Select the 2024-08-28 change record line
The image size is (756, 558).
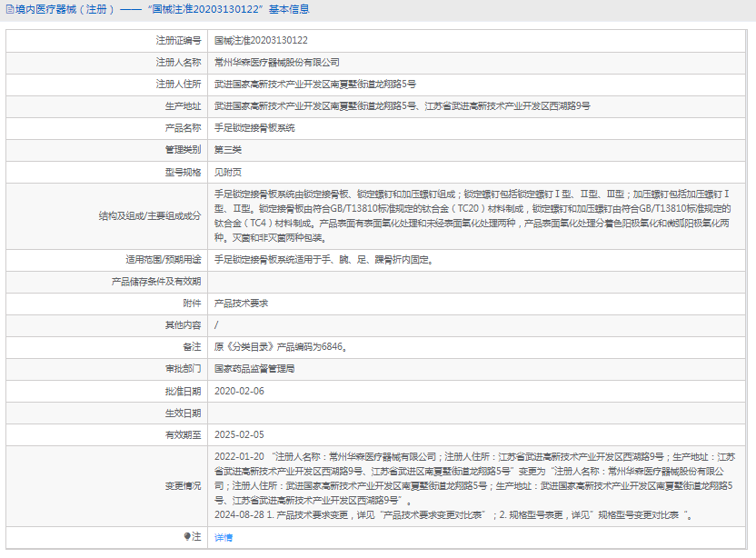pos(453,515)
